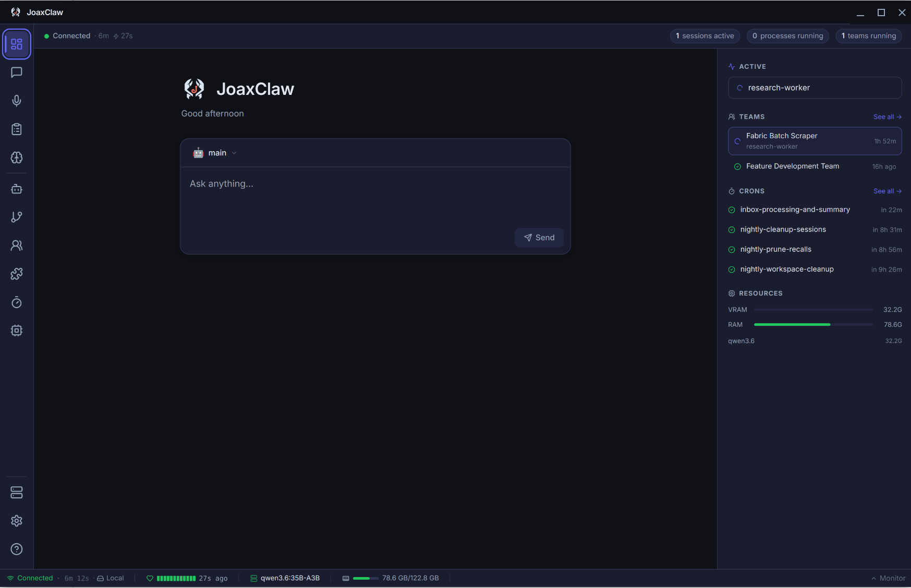Click the VRAM usage bar
This screenshot has height=588, width=911.
(813, 310)
